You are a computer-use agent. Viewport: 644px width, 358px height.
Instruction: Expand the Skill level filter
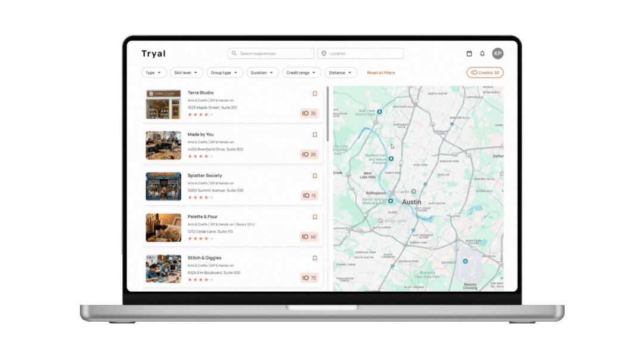(186, 72)
